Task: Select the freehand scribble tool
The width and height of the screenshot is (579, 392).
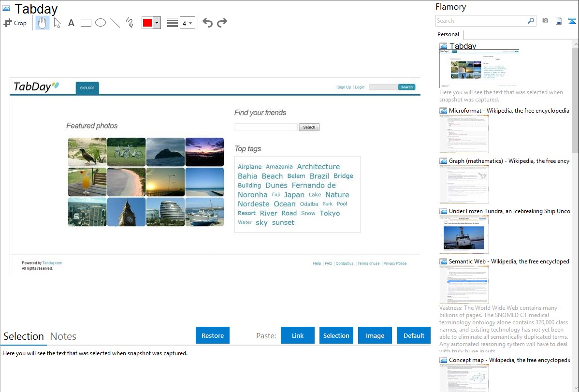Action: pos(129,23)
